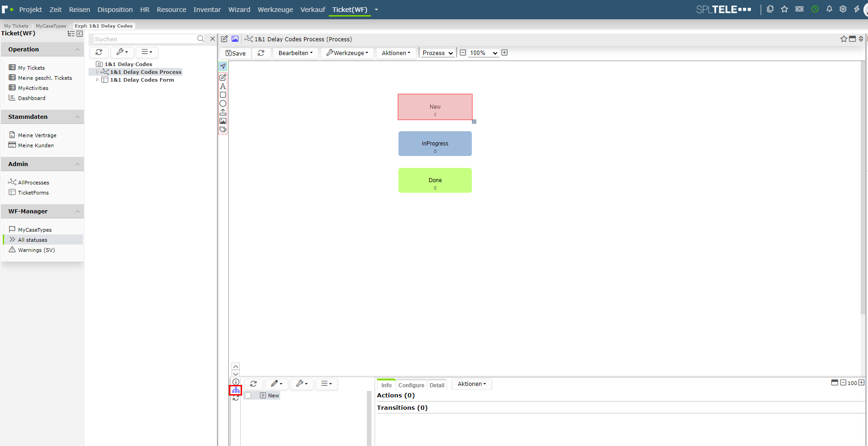Open Meine Verträge in the sidebar
The image size is (868, 446).
tap(37, 135)
